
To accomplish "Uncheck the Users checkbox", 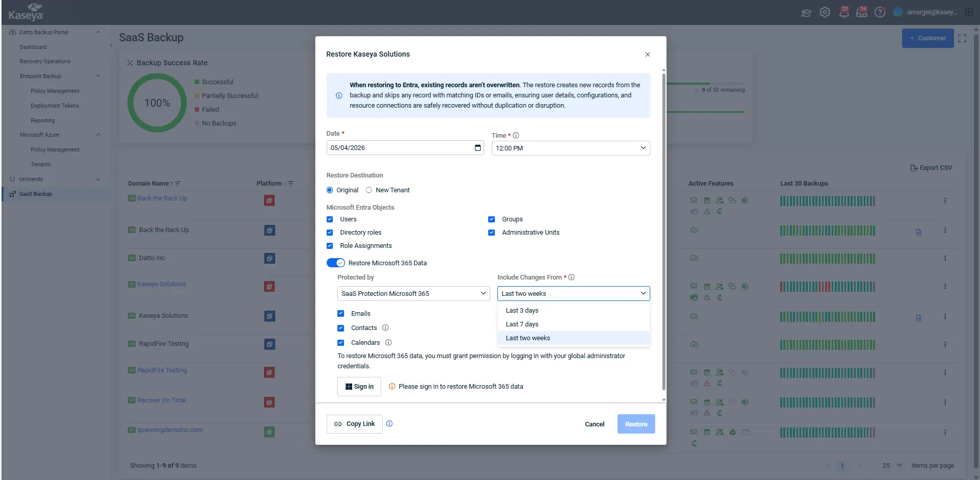I will [x=330, y=219].
